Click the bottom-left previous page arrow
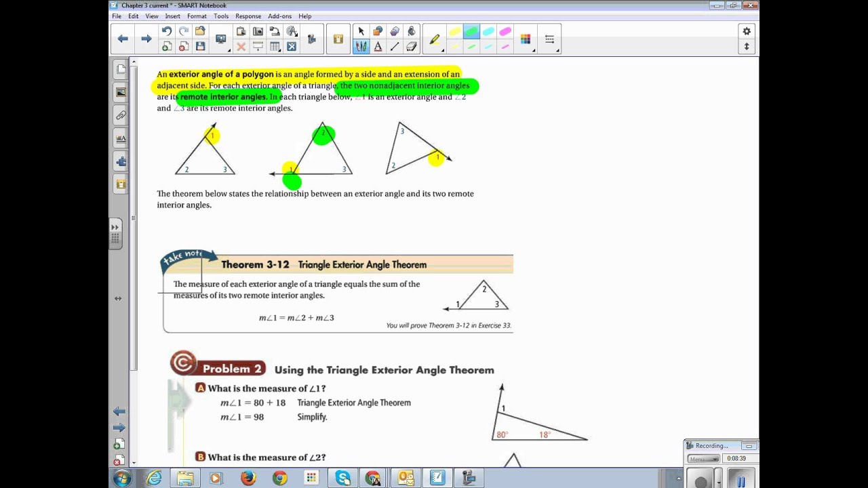 click(x=119, y=411)
